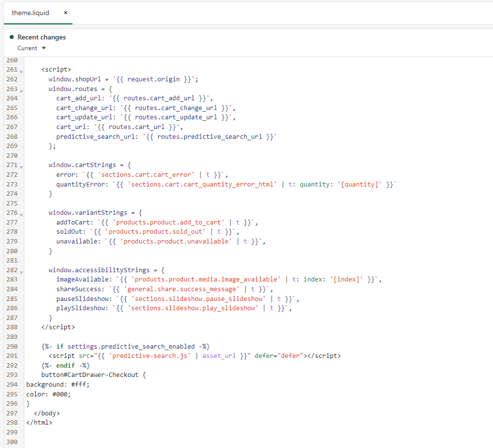Click the color: #000 declaration line
Image resolution: width=493 pixels, height=448 pixels.
click(48, 394)
